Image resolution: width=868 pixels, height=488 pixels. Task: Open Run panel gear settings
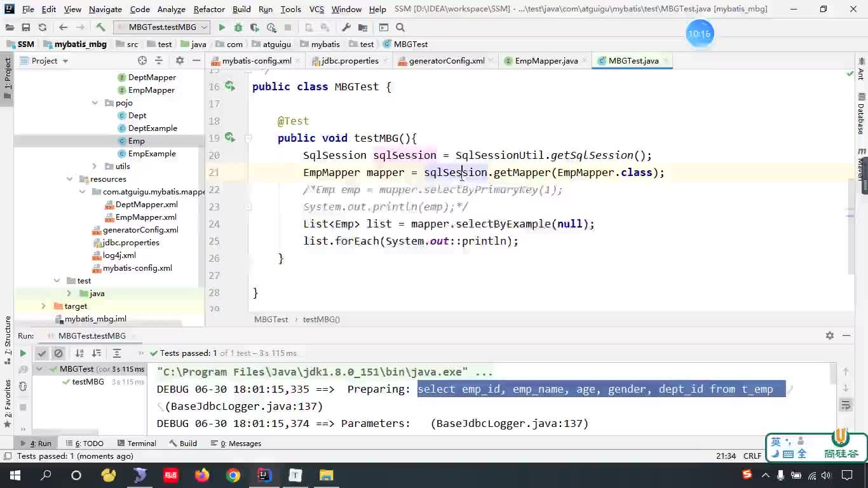830,335
